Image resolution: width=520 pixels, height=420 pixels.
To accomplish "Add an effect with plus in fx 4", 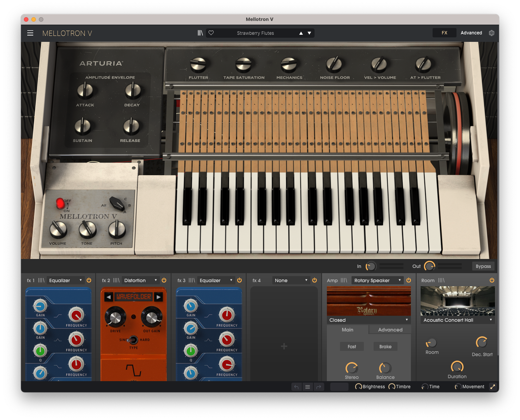I will [x=284, y=346].
